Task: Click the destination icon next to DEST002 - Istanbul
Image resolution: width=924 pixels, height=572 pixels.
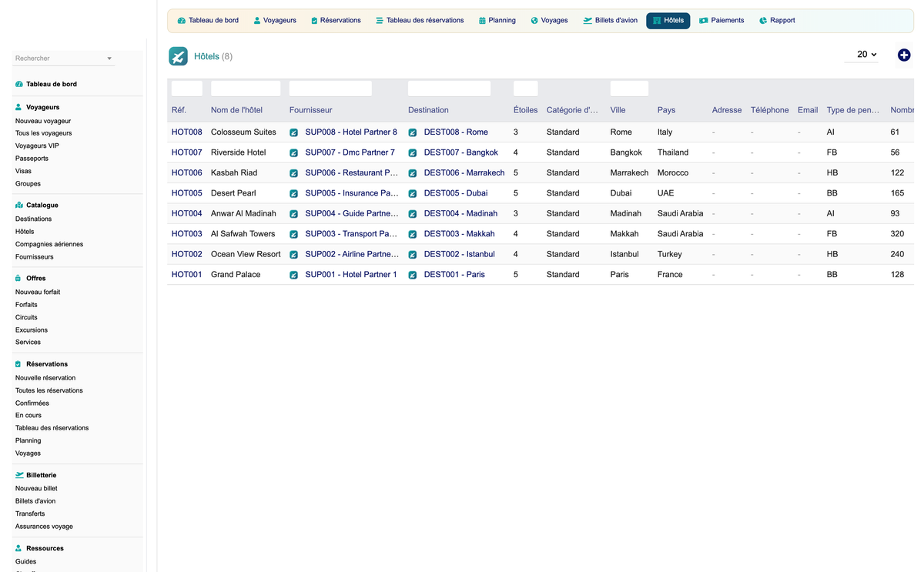Action: [x=413, y=255]
